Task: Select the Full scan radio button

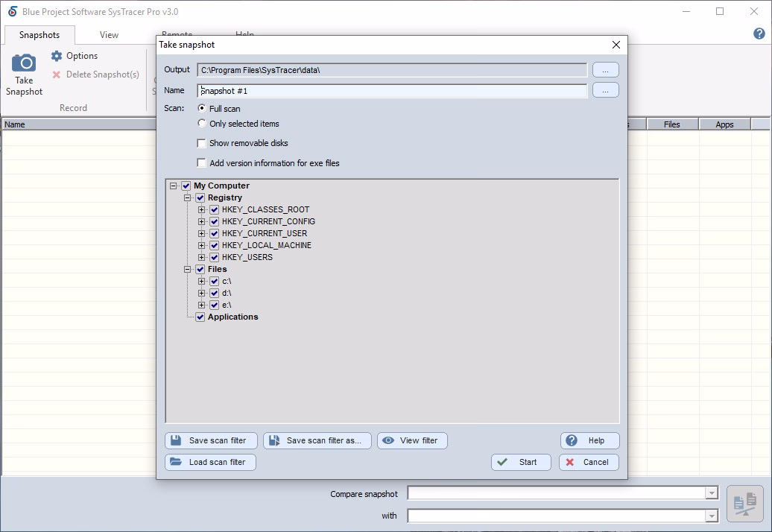Action: point(201,108)
